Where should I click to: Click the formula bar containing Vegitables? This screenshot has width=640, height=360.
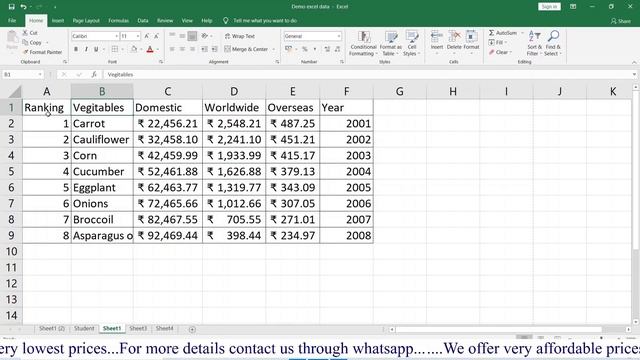coord(367,75)
